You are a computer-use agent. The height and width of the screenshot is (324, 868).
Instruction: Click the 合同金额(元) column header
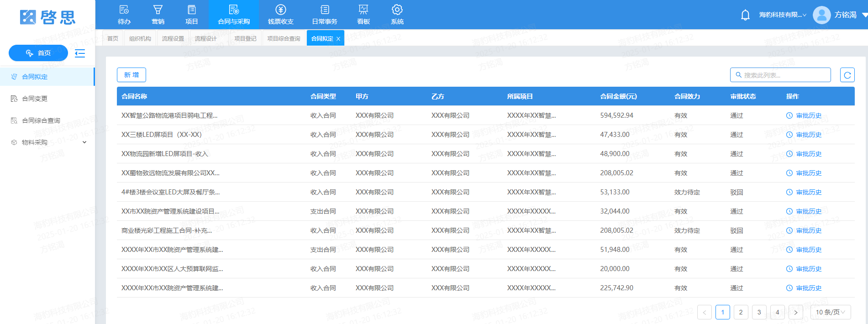[618, 96]
